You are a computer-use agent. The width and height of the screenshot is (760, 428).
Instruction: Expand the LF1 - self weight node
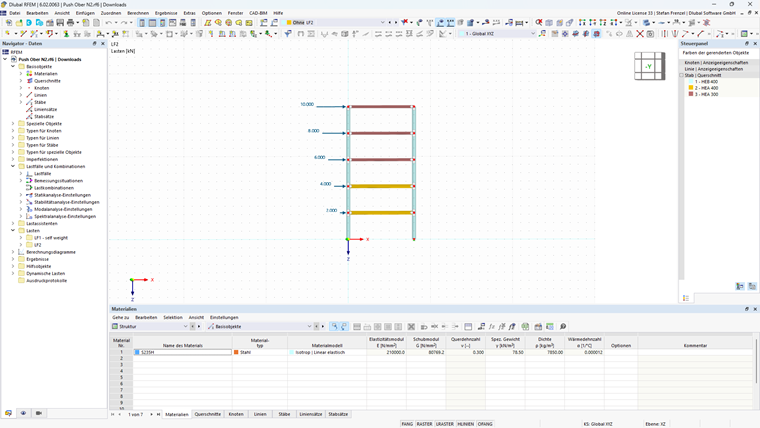(21, 238)
